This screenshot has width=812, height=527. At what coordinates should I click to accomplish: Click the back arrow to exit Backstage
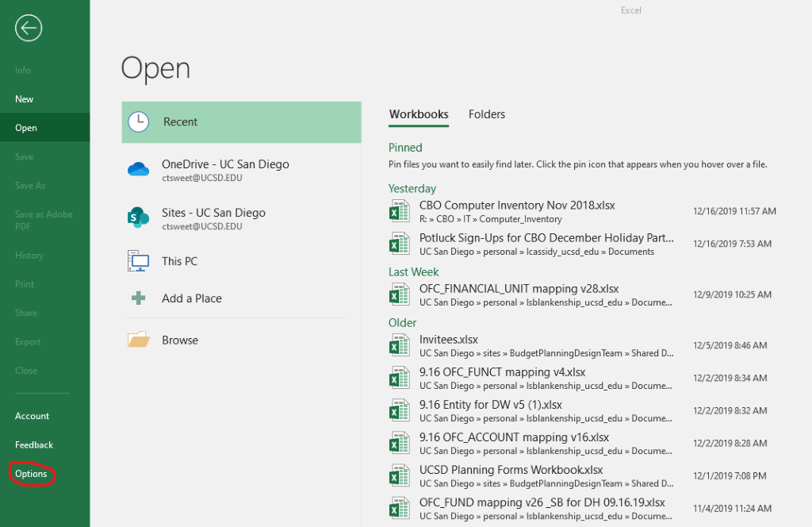(28, 28)
